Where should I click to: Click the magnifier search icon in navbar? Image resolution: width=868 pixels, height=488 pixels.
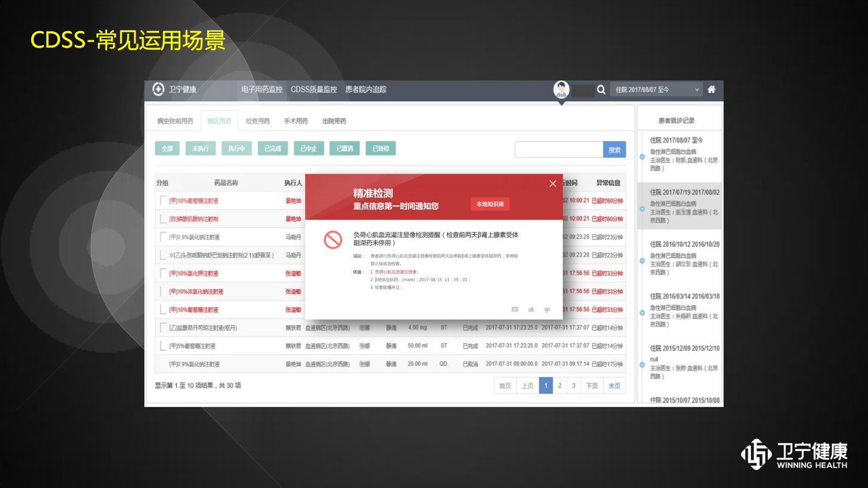coord(601,90)
